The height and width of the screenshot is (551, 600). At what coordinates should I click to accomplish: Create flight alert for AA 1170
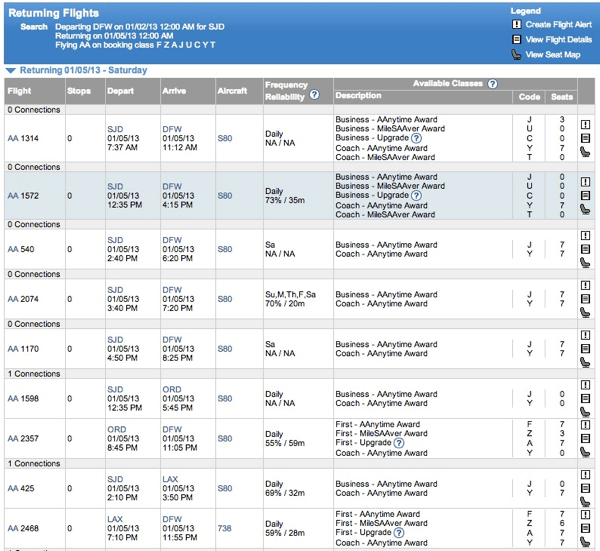(585, 335)
